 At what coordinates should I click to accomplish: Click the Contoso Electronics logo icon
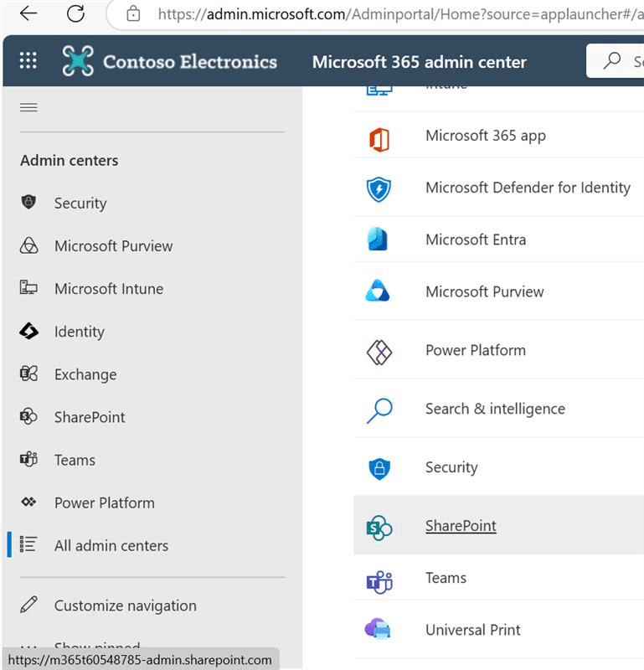[x=78, y=61]
